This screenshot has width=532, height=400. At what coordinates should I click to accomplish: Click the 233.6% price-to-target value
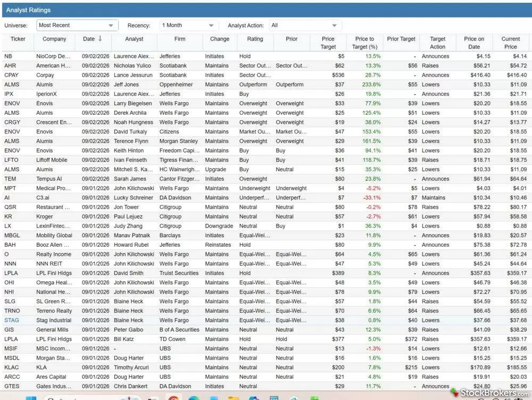pos(371,85)
